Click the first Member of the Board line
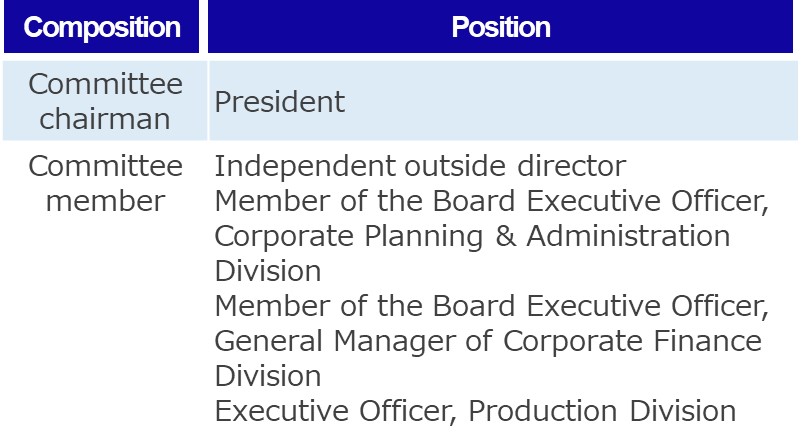 (x=491, y=201)
